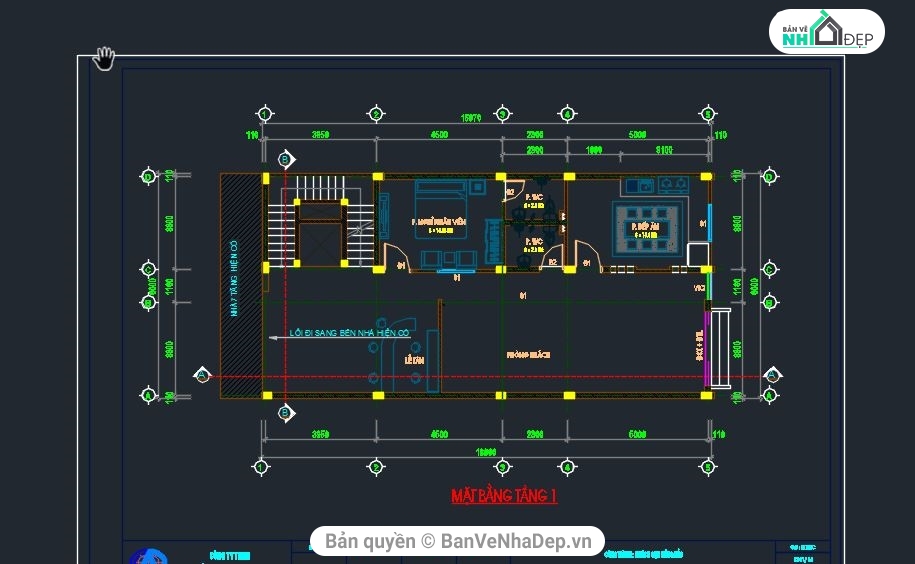Click grid axis bubble 2 below the plan
915x564 pixels.
(376, 467)
